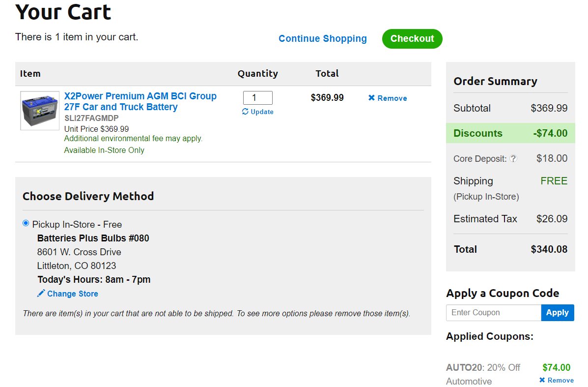The image size is (588, 387).
Task: Click the Discounts green highlighted row
Action: 510,133
